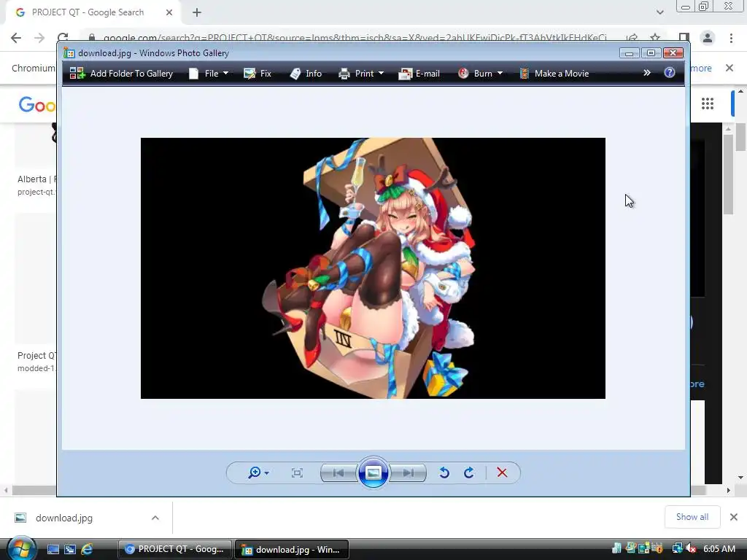The image size is (747, 560).
Task: Click Chrome forward arrow
Action: click(x=39, y=38)
